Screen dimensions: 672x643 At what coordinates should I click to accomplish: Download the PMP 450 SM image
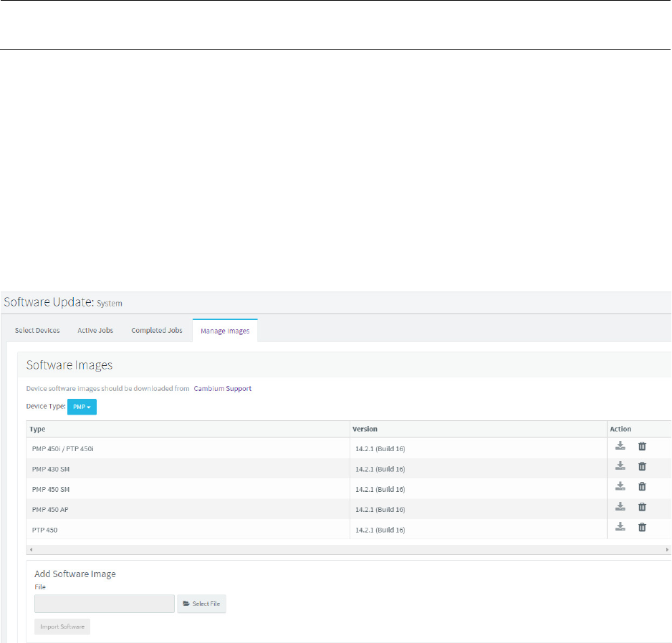[620, 486]
